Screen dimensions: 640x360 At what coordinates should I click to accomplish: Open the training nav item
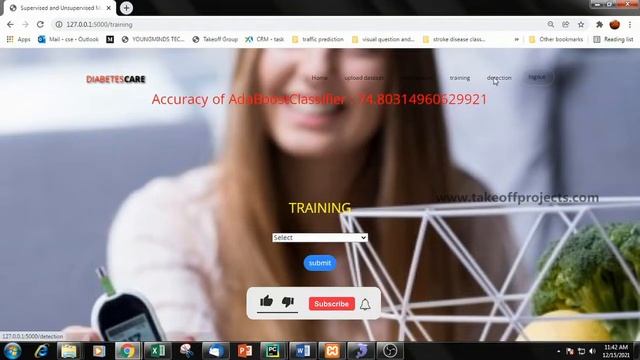[x=460, y=78]
